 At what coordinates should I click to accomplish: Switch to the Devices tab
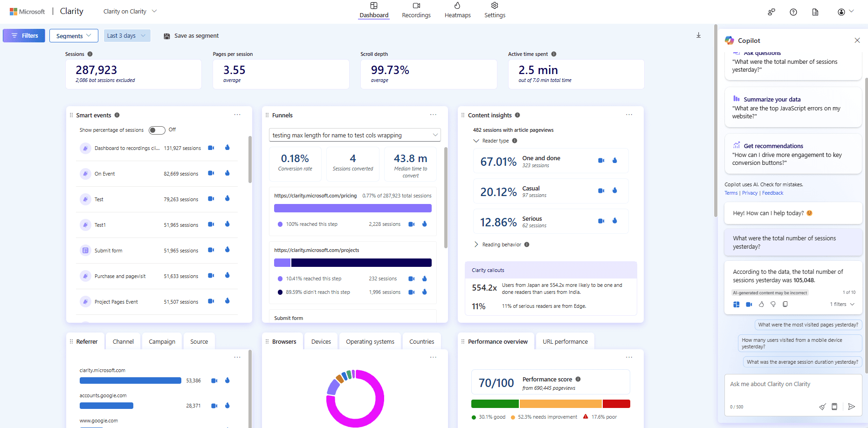pos(321,341)
